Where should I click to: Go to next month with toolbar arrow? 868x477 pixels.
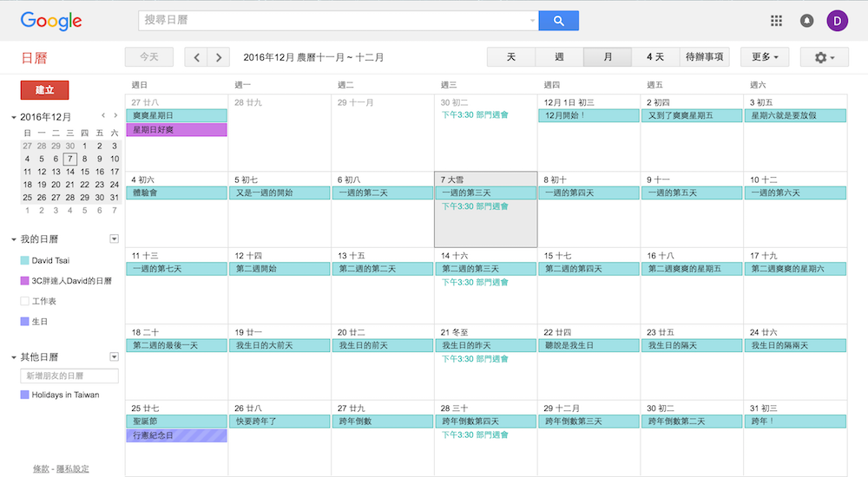(219, 57)
